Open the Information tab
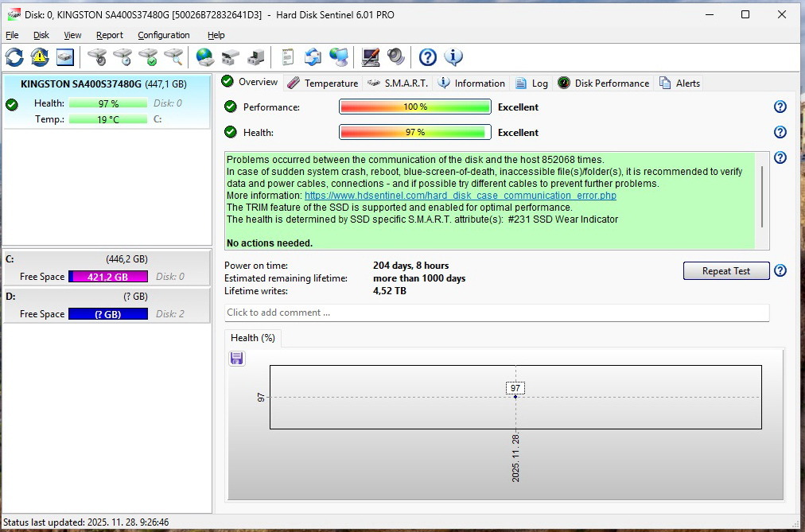Image resolution: width=805 pixels, height=532 pixels. pyautogui.click(x=471, y=83)
